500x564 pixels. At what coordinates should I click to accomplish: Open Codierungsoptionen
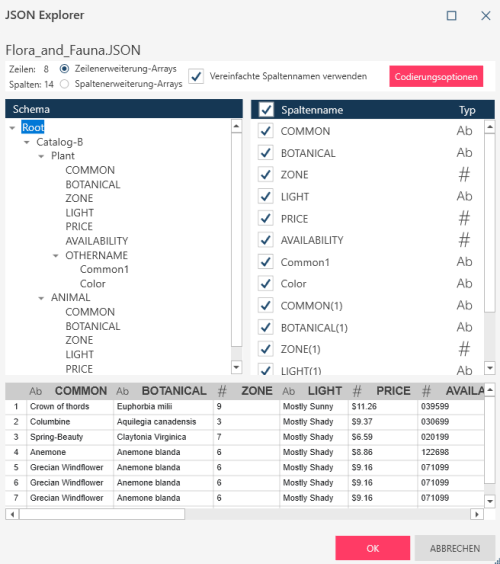tap(436, 76)
